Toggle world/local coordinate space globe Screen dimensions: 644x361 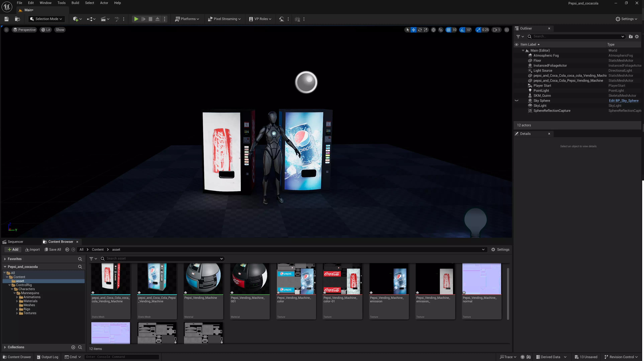433,30
